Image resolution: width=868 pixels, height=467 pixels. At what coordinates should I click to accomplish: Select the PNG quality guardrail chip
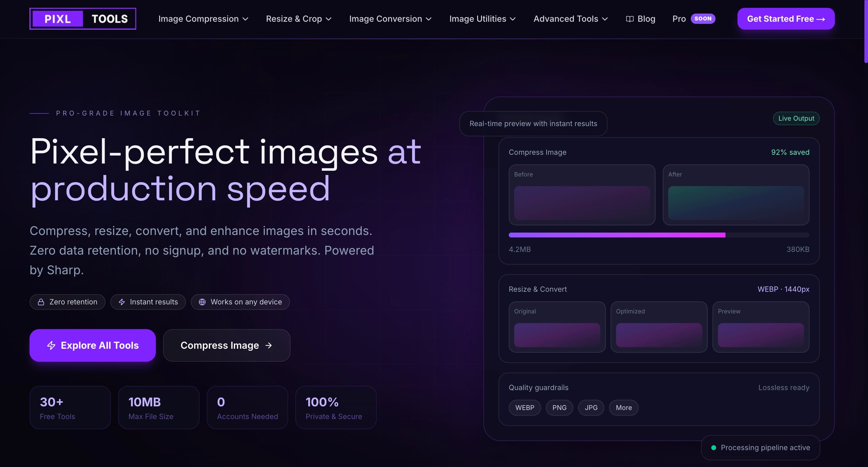[x=559, y=407]
